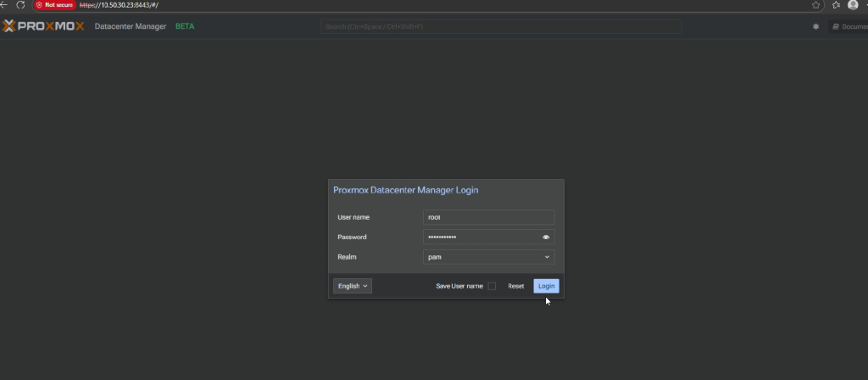Image resolution: width=868 pixels, height=380 pixels.
Task: Open the browser favorites icon
Action: point(836,5)
